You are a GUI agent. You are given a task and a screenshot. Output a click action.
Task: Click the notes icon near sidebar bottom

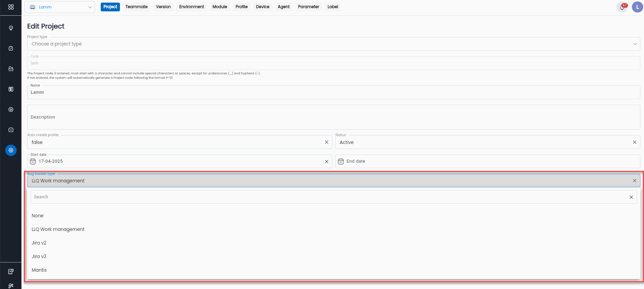point(11,272)
